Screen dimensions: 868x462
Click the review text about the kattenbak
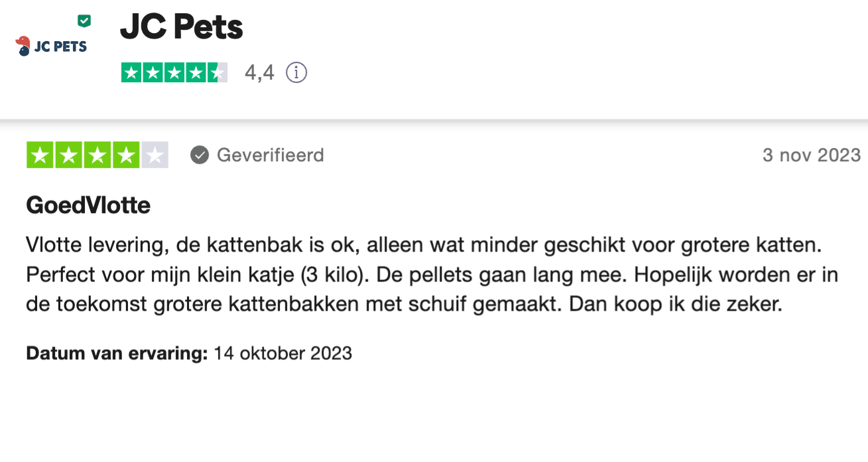pyautogui.click(x=423, y=275)
